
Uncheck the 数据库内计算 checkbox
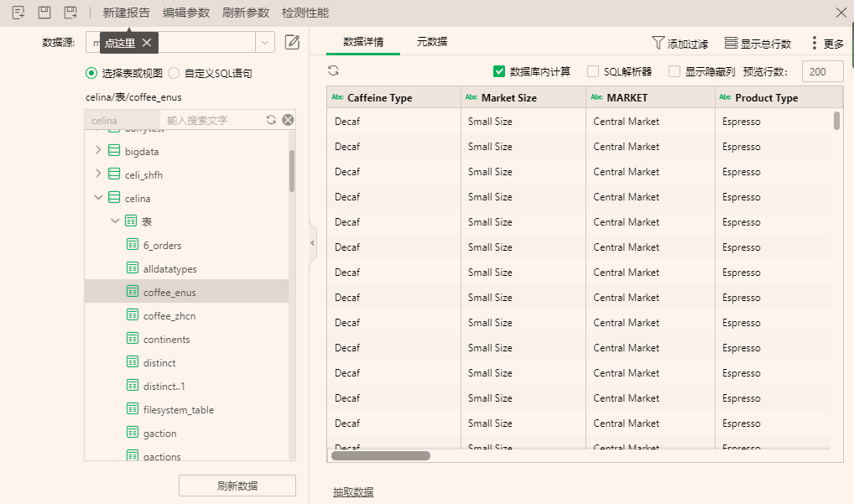499,72
